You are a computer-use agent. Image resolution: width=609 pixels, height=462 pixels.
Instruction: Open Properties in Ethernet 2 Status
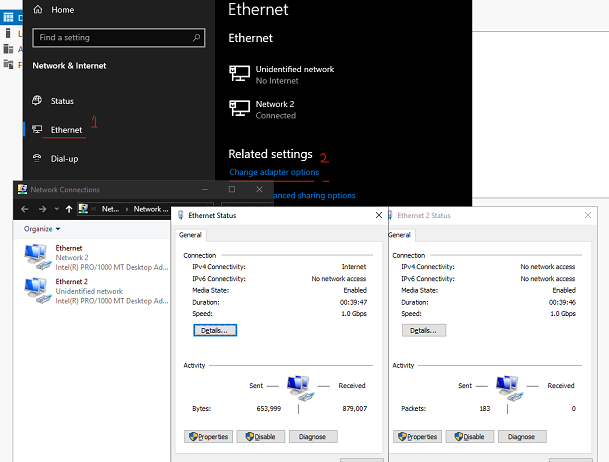[x=418, y=436]
